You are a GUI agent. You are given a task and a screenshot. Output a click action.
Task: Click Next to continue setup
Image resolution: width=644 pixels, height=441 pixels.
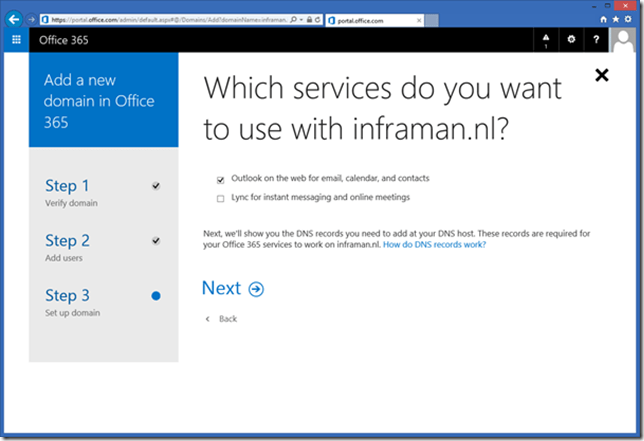[232, 289]
